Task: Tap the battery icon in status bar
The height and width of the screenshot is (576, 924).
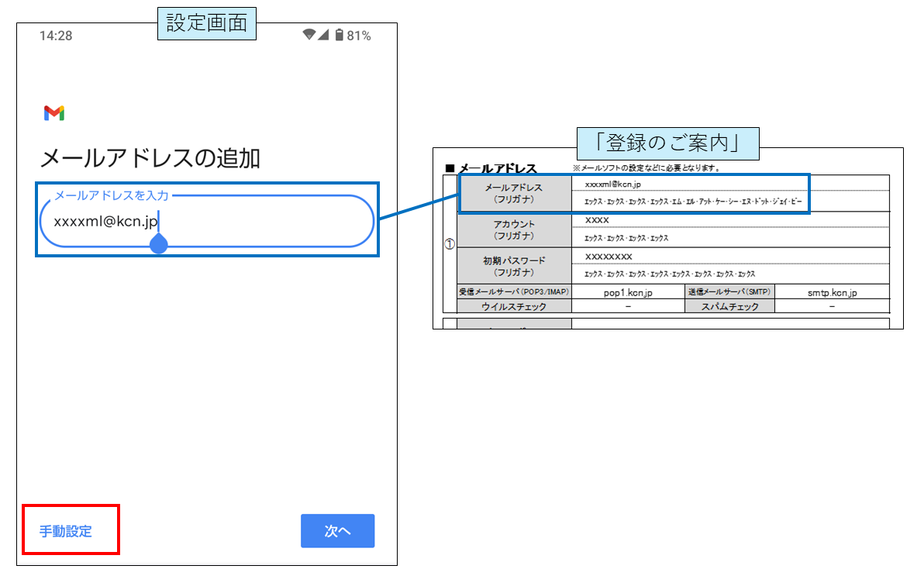Action: pyautogui.click(x=339, y=36)
